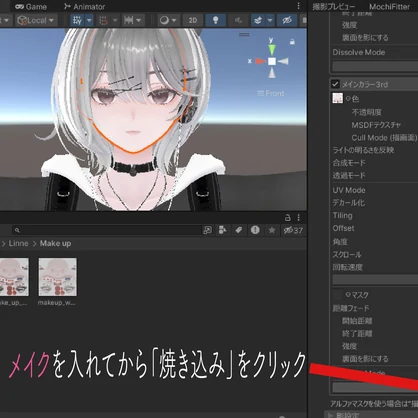Toggle 2D view mode

[x=193, y=20]
